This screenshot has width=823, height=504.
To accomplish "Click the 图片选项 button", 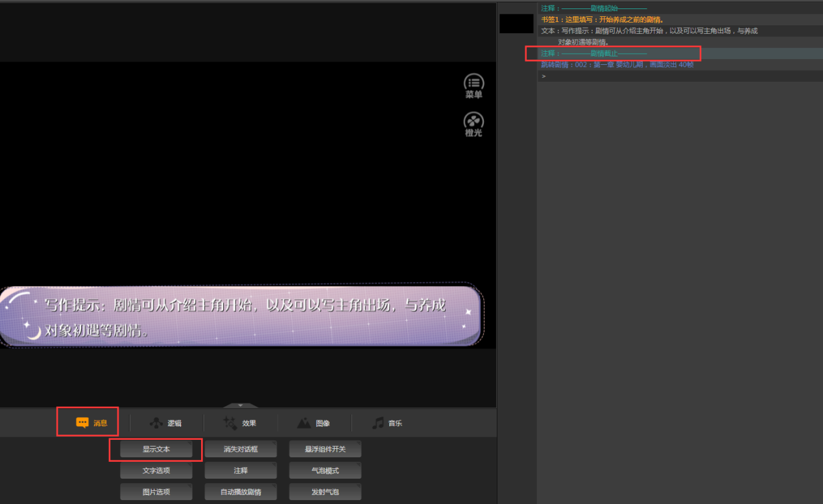I will pos(156,492).
